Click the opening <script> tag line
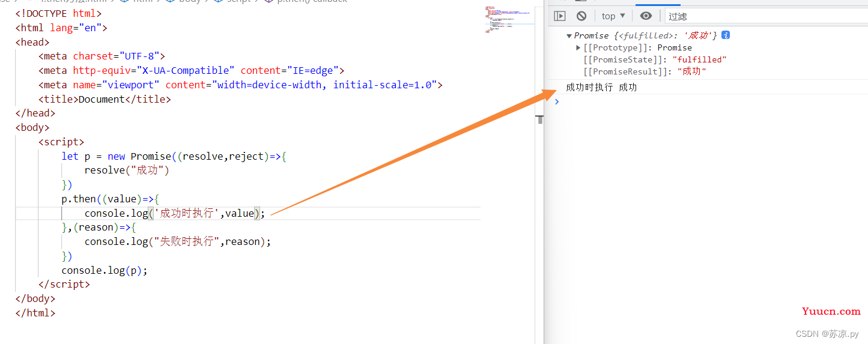Viewport: 868px width, 344px height. click(x=61, y=142)
